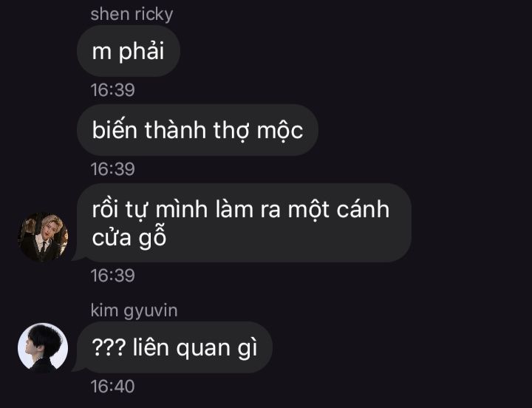Click the words 'thợ mộc' in the second message
The width and height of the screenshot is (532, 408).
[258, 131]
